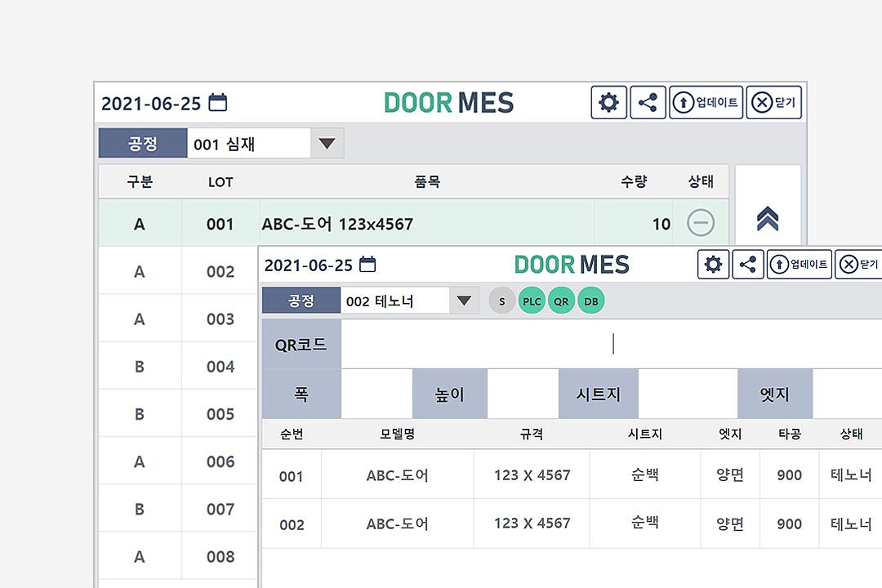Click 업데이트 button in back window
Image resolution: width=882 pixels, height=588 pixels.
[706, 102]
